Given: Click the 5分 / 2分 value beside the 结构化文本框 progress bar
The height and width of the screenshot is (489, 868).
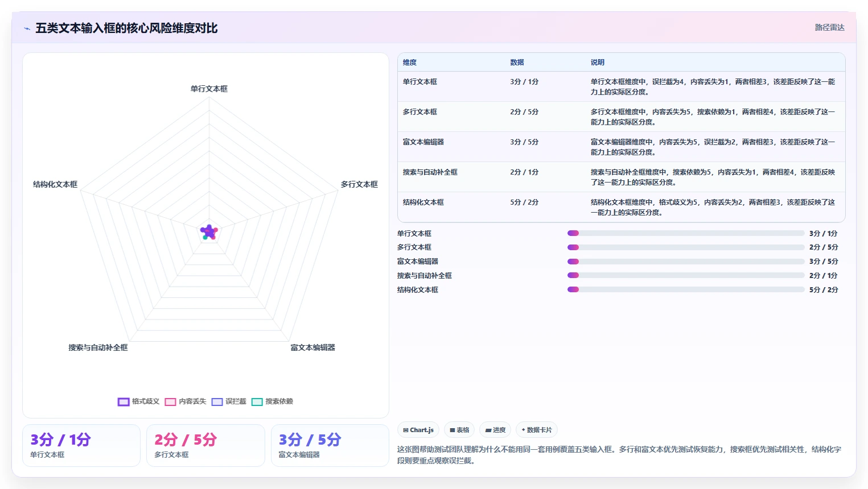Looking at the screenshot, I should pos(824,290).
